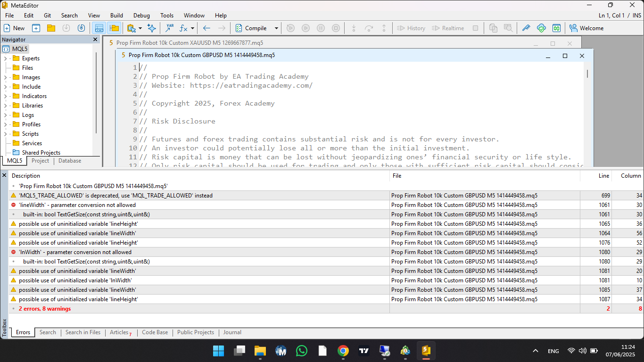Click the Description column header
Image resolution: width=644 pixels, height=362 pixels.
[199, 176]
